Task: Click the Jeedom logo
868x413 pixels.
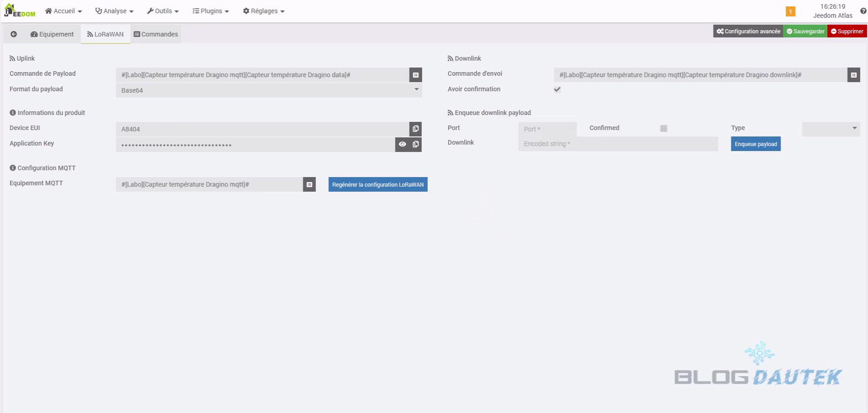Action: click(x=20, y=11)
